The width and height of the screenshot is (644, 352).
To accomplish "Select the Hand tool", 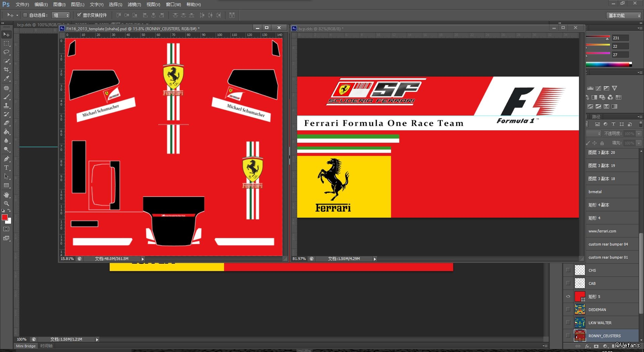I will pos(6,195).
